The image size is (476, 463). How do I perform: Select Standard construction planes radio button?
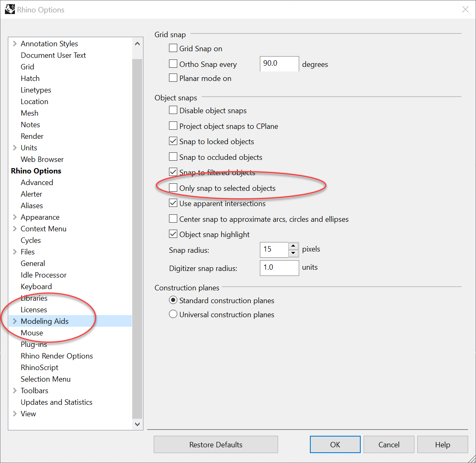point(173,300)
